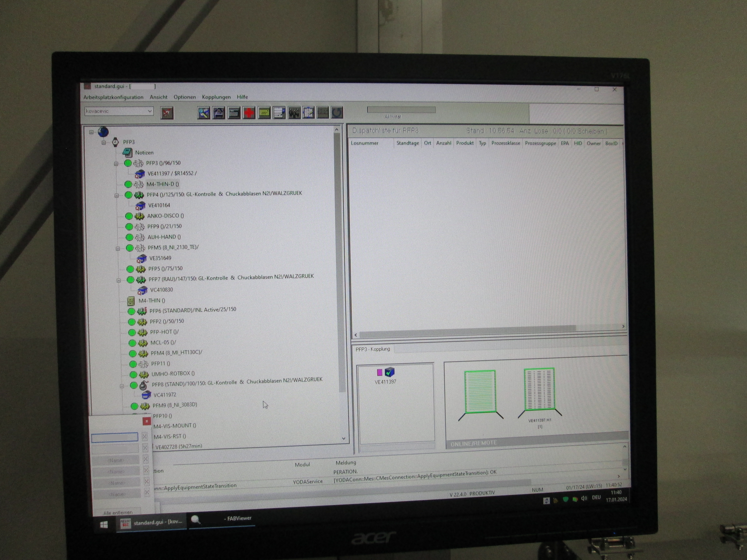Sort by the Losnummer column header

point(364,143)
